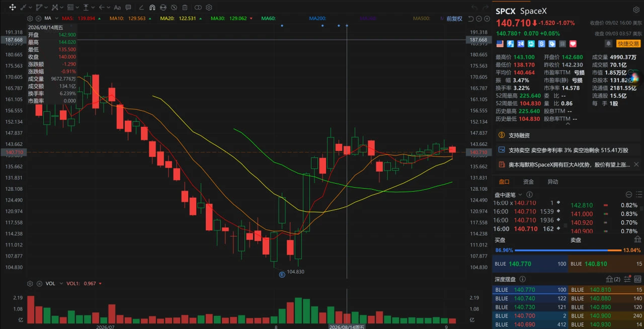Remove the MA indicator with X
Screen dimensions: 644x329
pyautogui.click(x=38, y=18)
